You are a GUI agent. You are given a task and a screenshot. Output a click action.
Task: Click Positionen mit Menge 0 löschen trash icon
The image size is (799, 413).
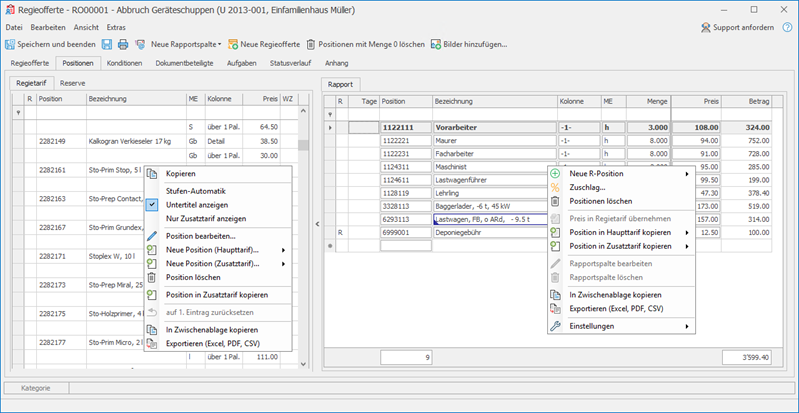[311, 44]
